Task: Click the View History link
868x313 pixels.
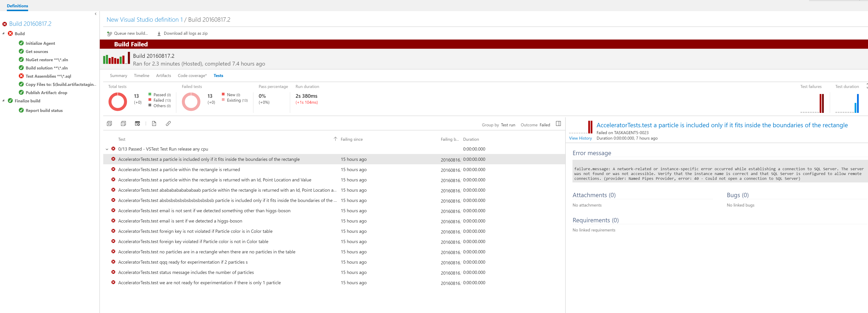Action: tap(580, 138)
